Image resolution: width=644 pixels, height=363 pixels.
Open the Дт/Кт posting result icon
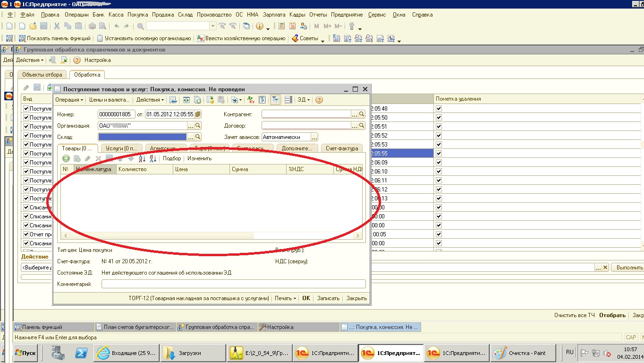251,100
